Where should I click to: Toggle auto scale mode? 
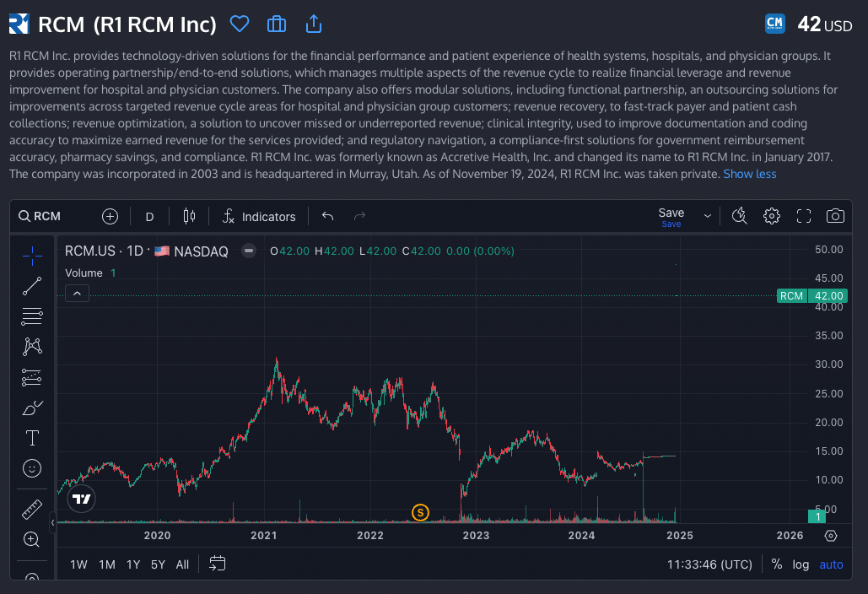pos(831,564)
